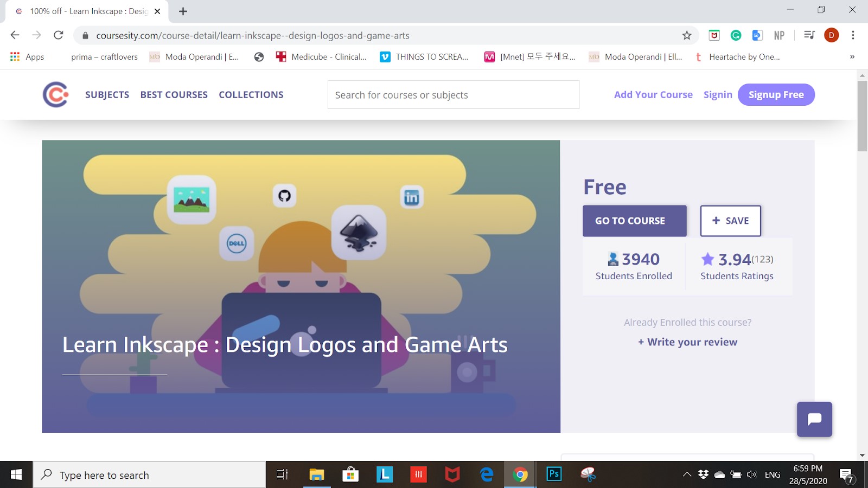Screen dimensions: 868x488
Task: Focus the course search field
Action: pos(453,95)
